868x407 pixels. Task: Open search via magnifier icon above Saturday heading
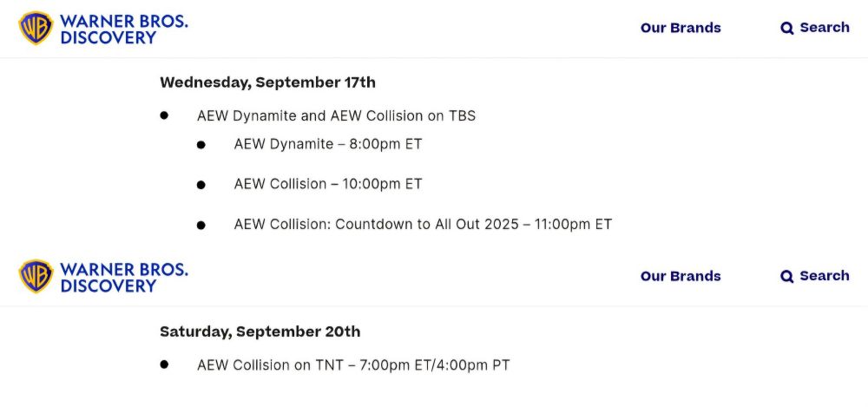[x=786, y=276]
